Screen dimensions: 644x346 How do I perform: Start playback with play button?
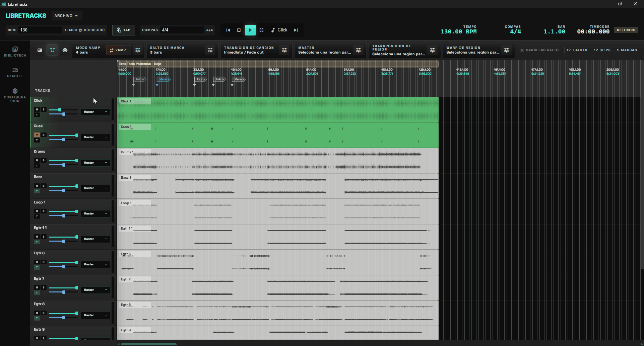(x=250, y=30)
